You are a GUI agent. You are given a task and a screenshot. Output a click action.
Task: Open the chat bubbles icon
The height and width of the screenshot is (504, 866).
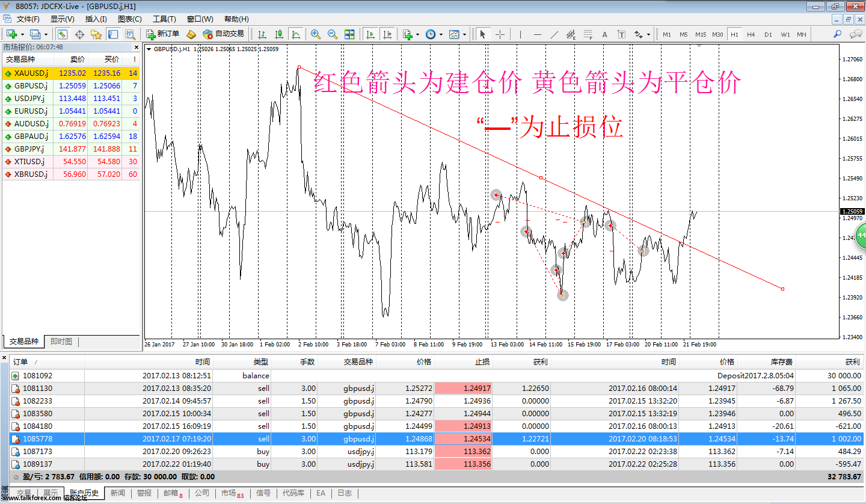(855, 34)
